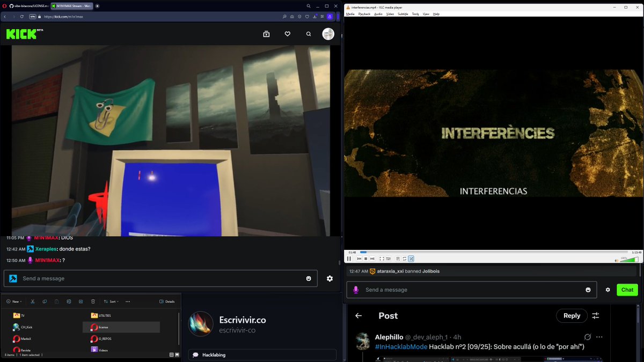Select the O_REPOS shortcut
644x362 pixels.
click(101, 338)
